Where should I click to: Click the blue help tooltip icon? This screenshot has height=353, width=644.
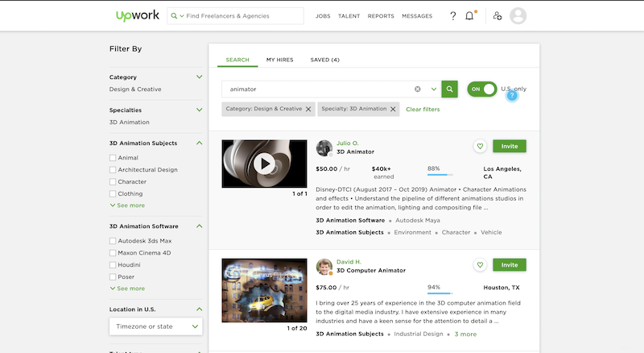pos(512,95)
